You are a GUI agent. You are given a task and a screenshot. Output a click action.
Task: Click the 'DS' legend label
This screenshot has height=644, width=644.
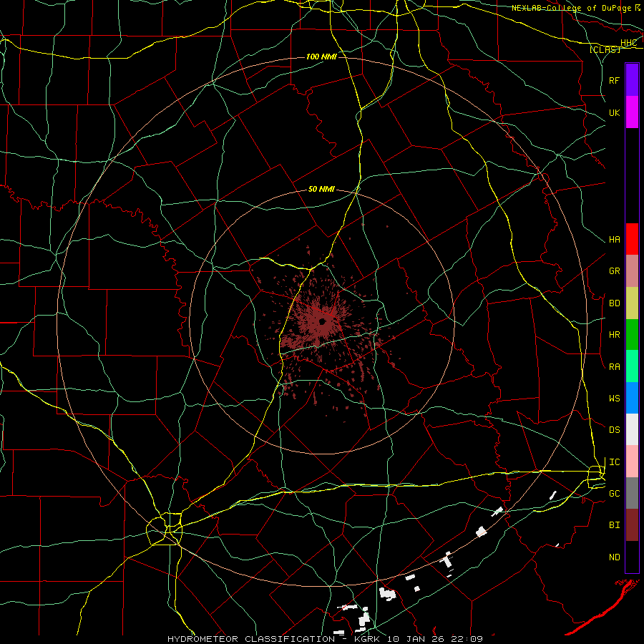pyautogui.click(x=615, y=430)
